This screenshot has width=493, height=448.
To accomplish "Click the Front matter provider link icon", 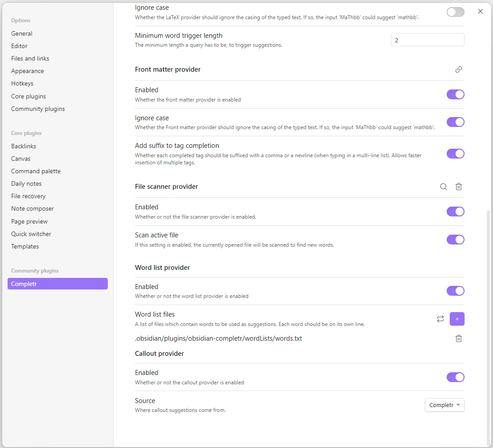I will pos(458,69).
